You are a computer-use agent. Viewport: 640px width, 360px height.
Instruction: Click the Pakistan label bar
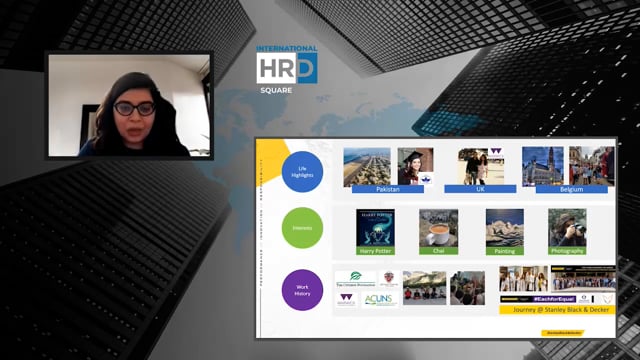click(388, 189)
